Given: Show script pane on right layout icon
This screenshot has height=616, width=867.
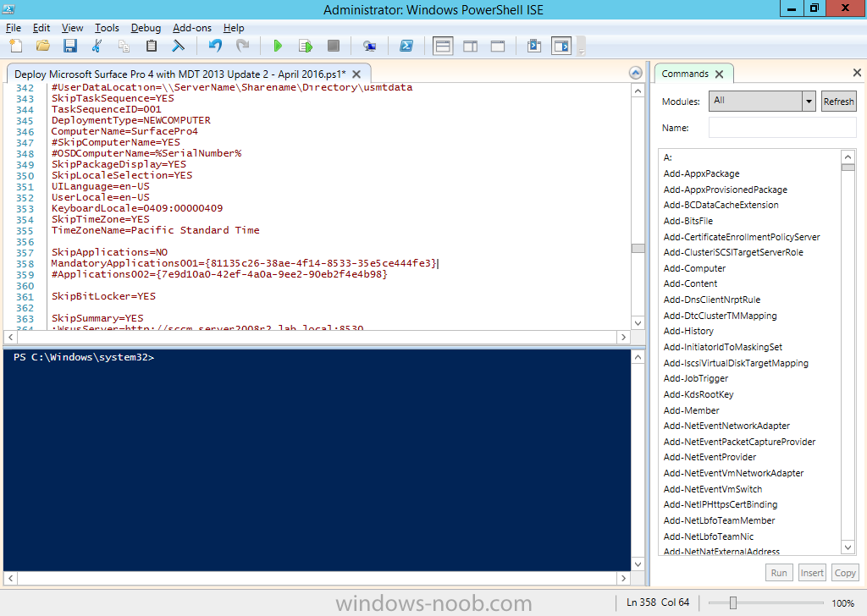Looking at the screenshot, I should point(471,46).
